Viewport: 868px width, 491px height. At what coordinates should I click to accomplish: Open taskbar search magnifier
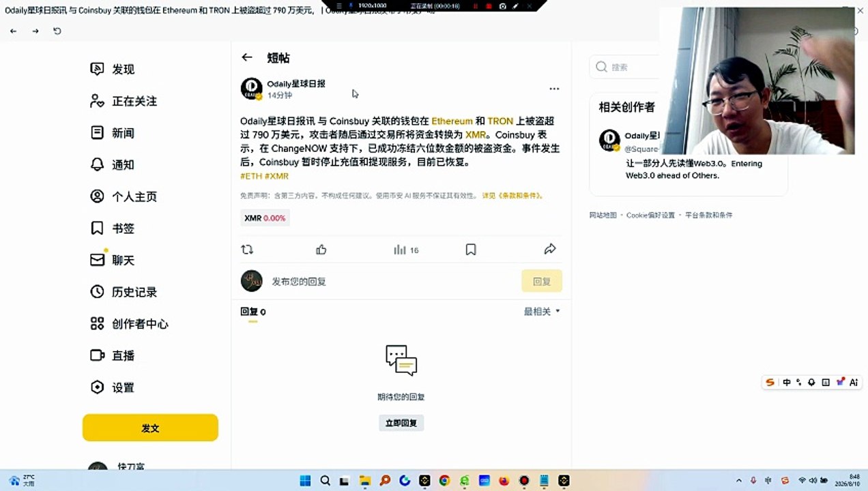point(325,480)
